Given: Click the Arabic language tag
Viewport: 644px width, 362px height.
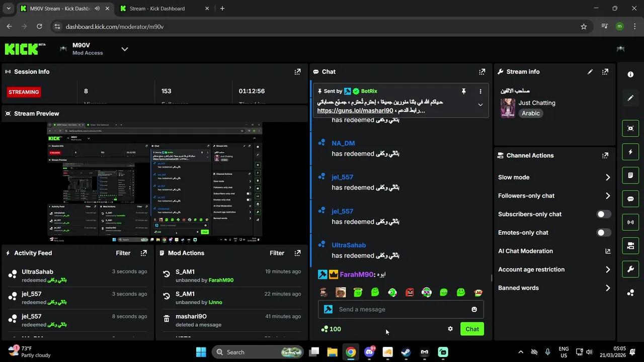Looking at the screenshot, I should 531,113.
